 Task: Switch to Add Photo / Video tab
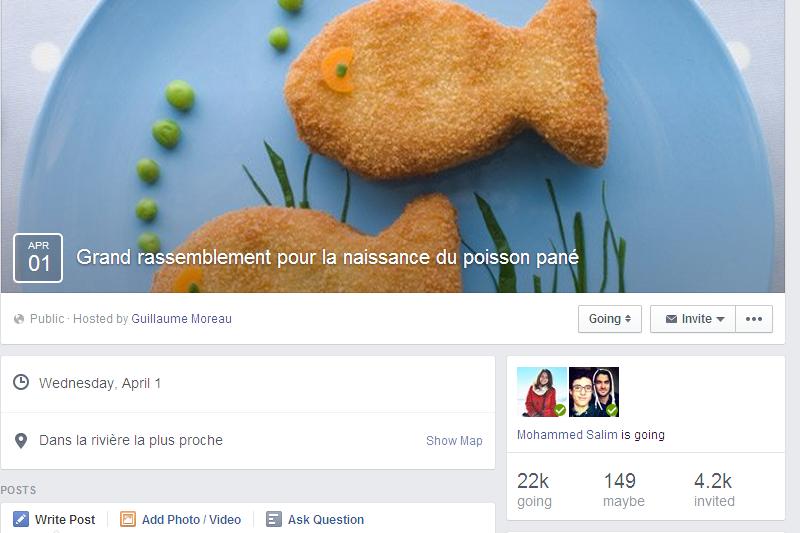click(181, 519)
